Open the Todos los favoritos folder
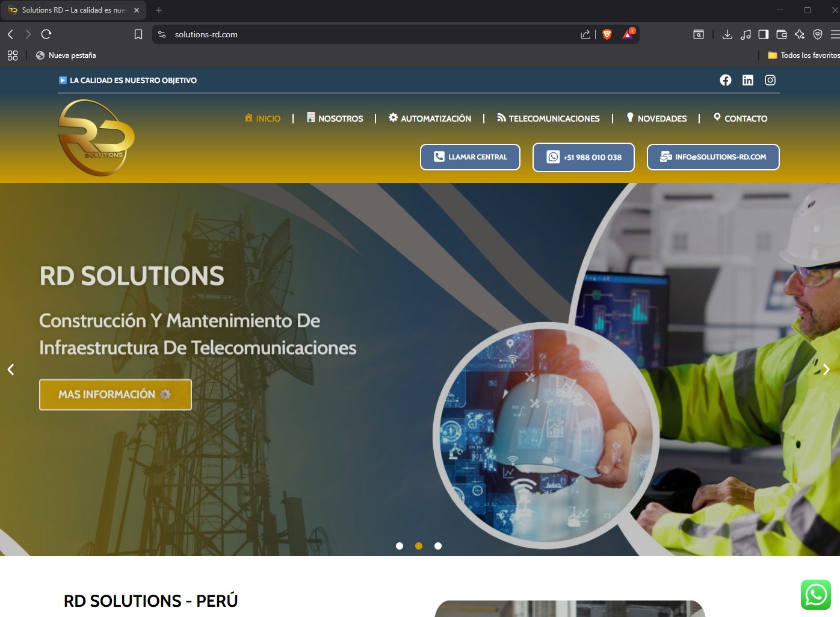840x617 pixels. tap(804, 55)
